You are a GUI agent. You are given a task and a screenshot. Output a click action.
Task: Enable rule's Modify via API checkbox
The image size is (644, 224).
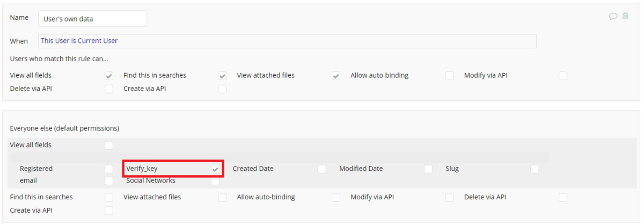563,76
